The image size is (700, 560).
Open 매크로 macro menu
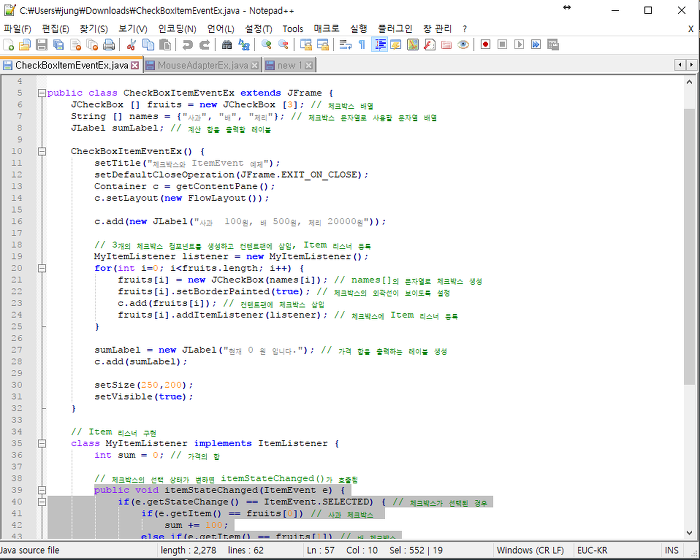[x=326, y=29]
